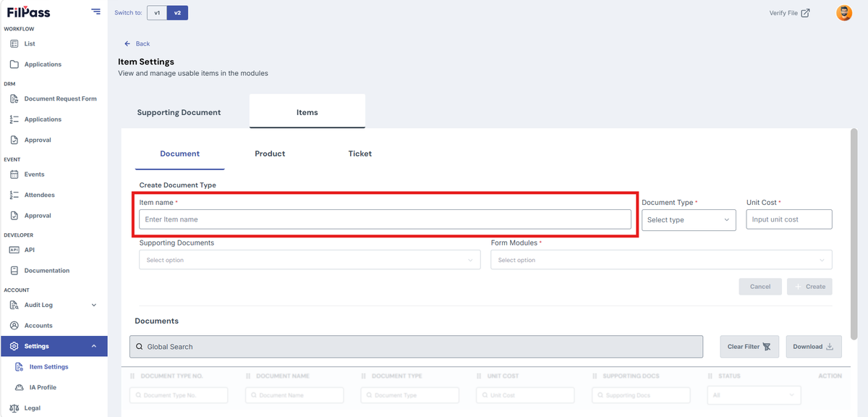Click the API icon in sidebar
Image resolution: width=868 pixels, height=417 pixels.
pyautogui.click(x=14, y=250)
